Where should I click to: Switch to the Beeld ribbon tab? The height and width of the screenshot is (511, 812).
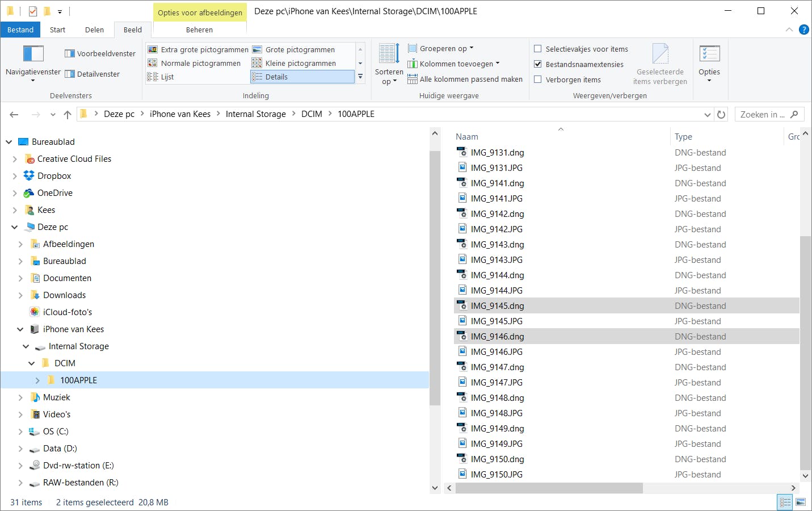133,30
